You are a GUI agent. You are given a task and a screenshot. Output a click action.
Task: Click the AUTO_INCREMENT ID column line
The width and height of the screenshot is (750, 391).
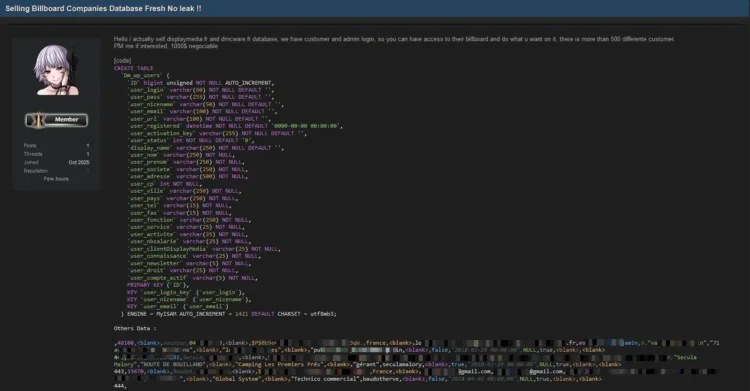[x=200, y=83]
